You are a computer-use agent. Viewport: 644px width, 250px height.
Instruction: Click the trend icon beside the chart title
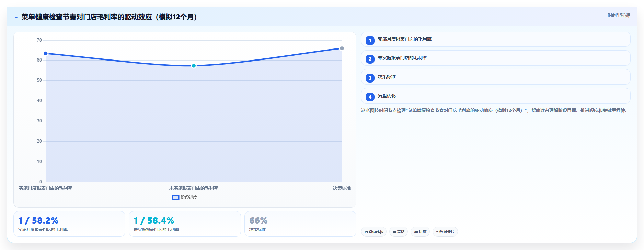tap(16, 17)
